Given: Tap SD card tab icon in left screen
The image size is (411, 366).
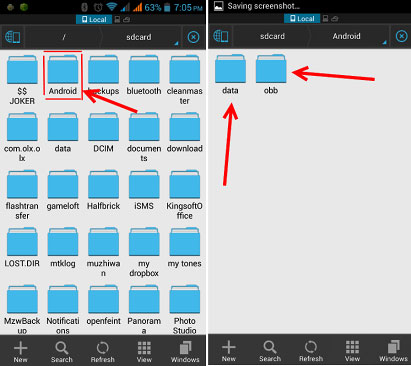Looking at the screenshot, I should pos(117,20).
